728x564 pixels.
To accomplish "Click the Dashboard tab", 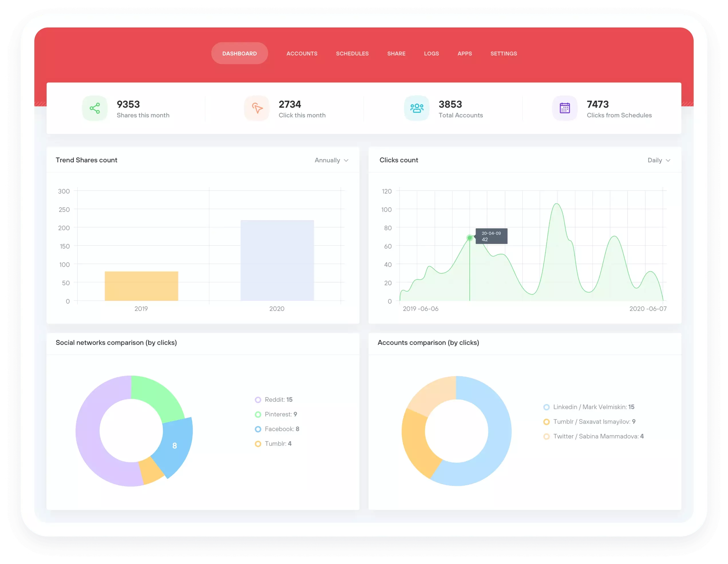I will 239,53.
